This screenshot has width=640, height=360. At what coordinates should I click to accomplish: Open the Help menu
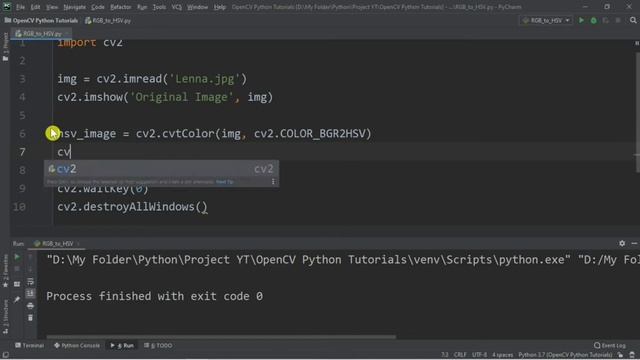click(x=220, y=7)
